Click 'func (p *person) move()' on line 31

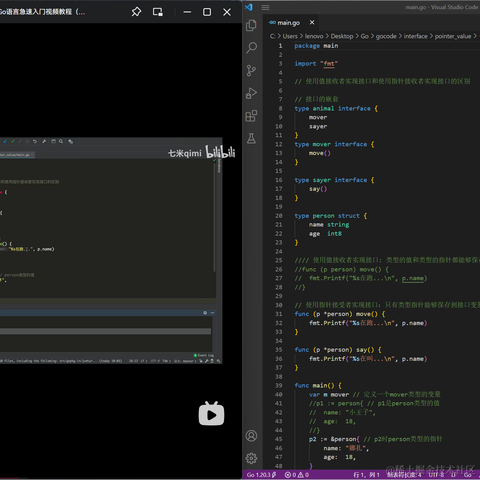click(336, 314)
